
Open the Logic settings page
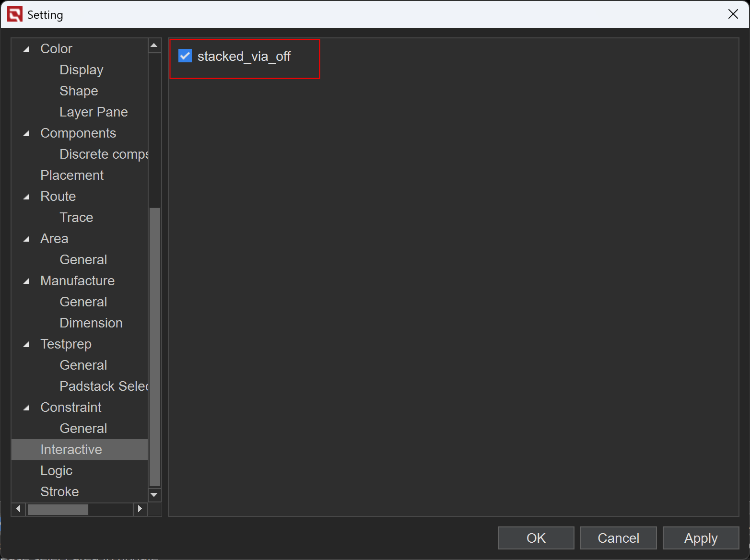tap(56, 471)
